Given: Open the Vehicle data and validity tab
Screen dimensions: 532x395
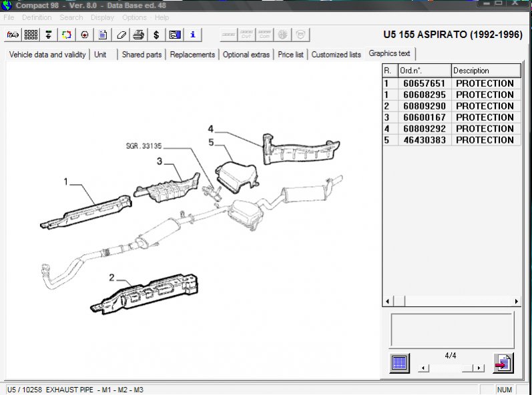Looking at the screenshot, I should coord(47,55).
